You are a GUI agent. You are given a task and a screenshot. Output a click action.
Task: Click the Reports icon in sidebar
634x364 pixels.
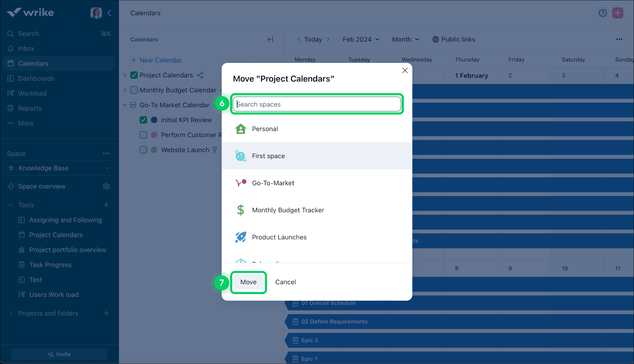11,108
